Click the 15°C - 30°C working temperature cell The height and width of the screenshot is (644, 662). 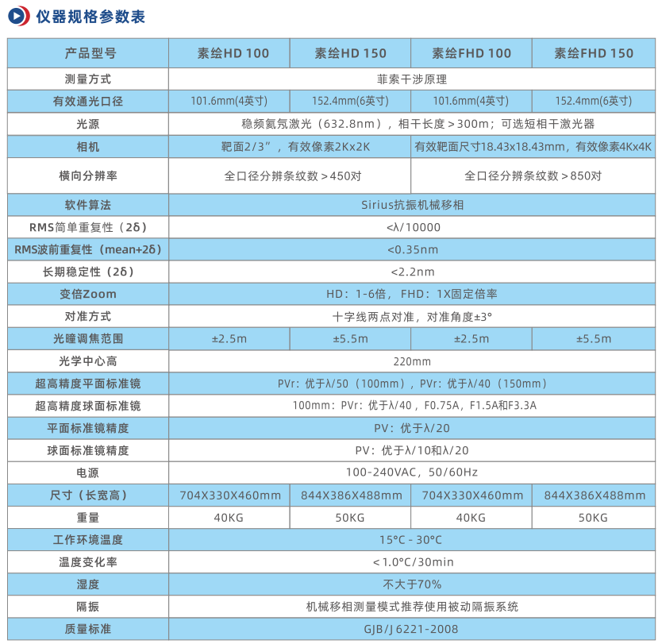411,540
